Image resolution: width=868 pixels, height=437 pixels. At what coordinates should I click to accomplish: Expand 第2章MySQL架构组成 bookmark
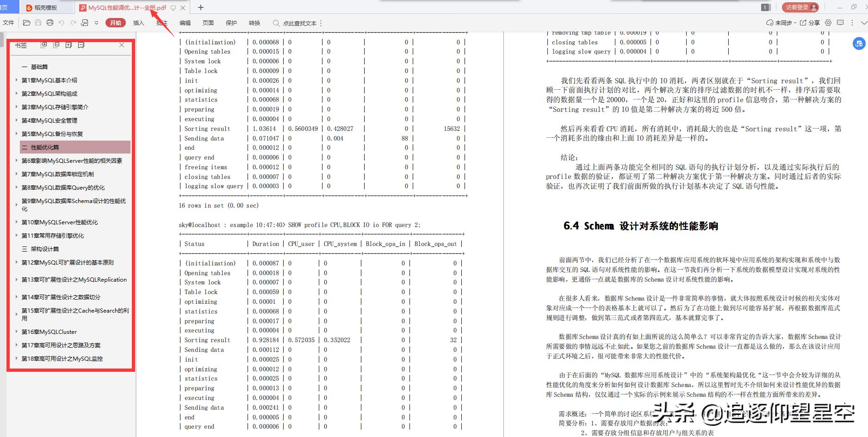tap(16, 93)
